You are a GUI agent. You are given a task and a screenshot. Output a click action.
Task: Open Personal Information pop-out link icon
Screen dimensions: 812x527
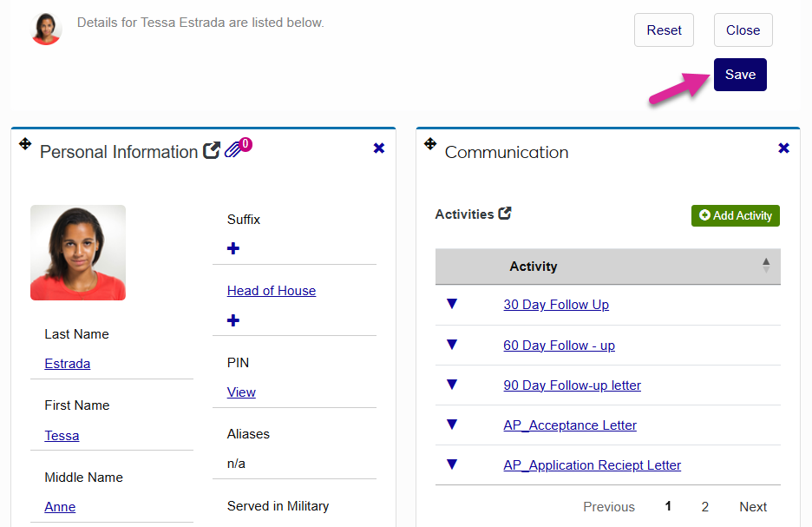point(212,151)
